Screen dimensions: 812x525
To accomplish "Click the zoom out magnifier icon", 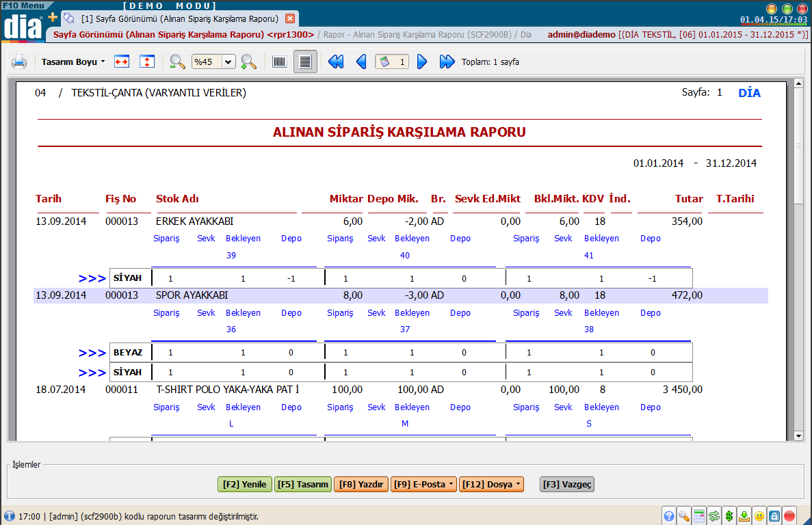I will 177,62.
